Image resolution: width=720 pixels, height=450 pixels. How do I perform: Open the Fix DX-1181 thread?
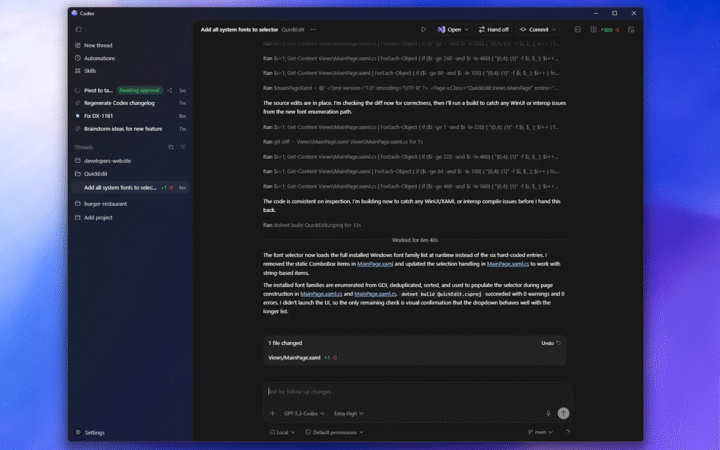98,116
